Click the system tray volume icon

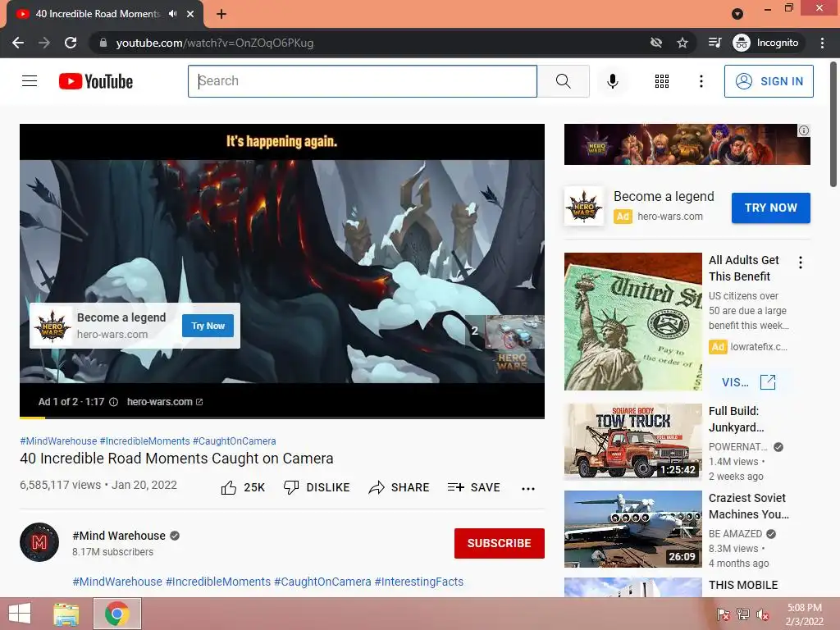[x=762, y=614]
